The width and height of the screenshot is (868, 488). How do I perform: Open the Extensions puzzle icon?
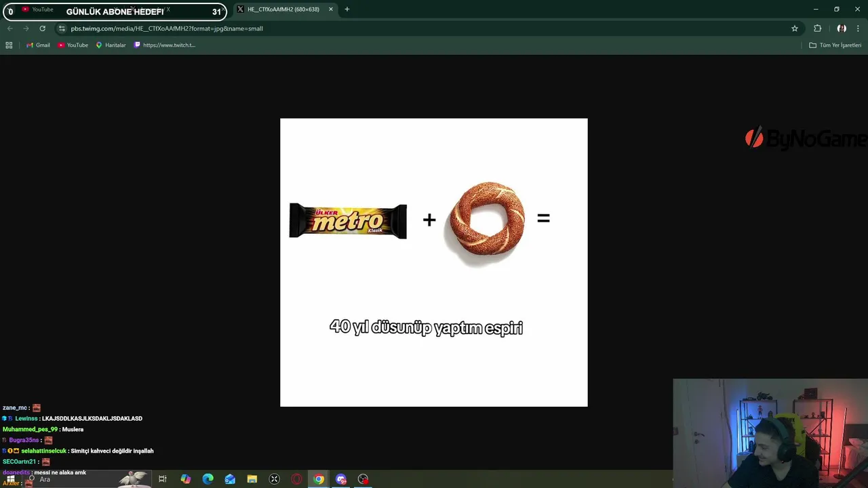[x=817, y=28]
